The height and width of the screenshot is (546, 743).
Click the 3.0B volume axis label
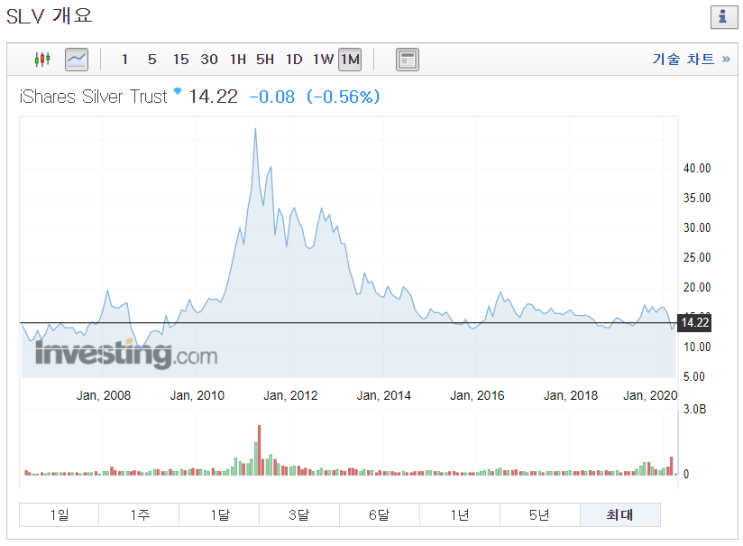(695, 409)
